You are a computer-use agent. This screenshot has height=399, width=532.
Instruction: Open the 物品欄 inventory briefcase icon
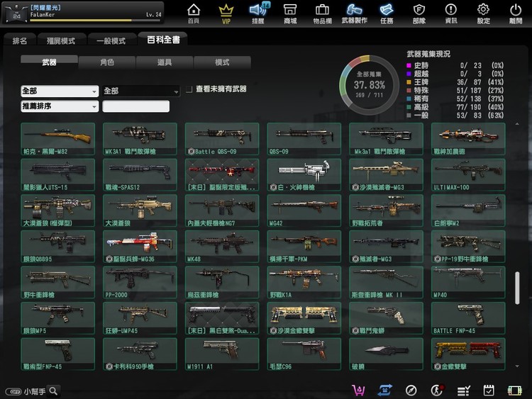(322, 13)
